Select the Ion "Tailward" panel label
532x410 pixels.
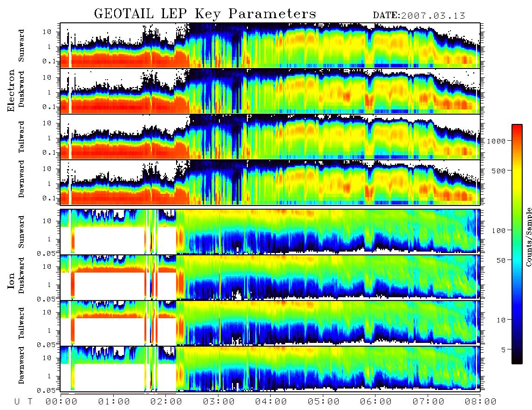(21, 323)
